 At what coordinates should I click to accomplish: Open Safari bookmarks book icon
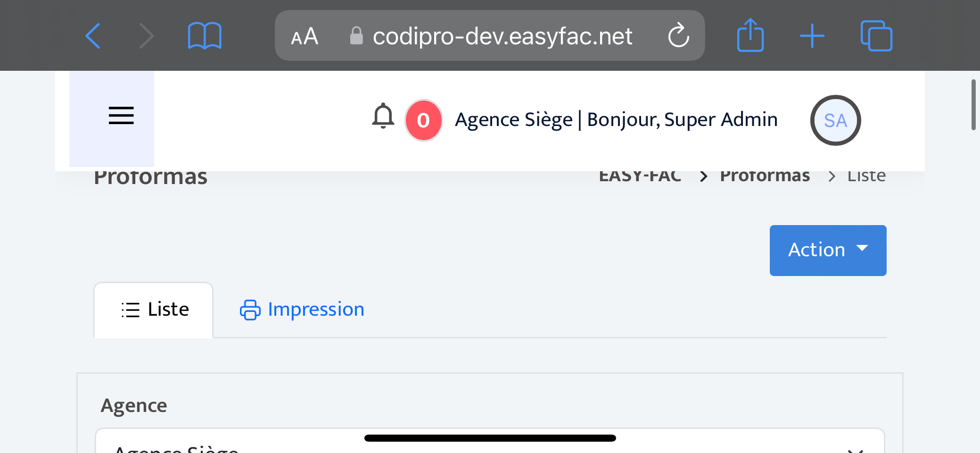click(x=205, y=36)
